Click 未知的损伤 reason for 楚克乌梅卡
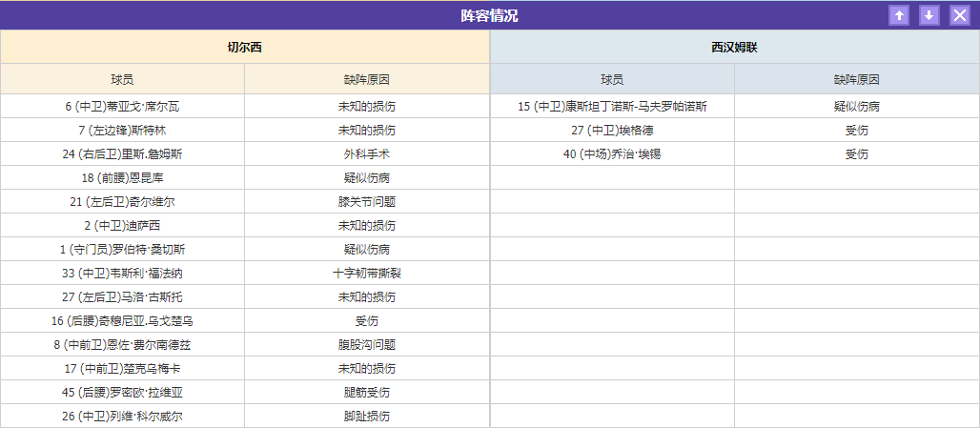980x428 pixels. [367, 369]
